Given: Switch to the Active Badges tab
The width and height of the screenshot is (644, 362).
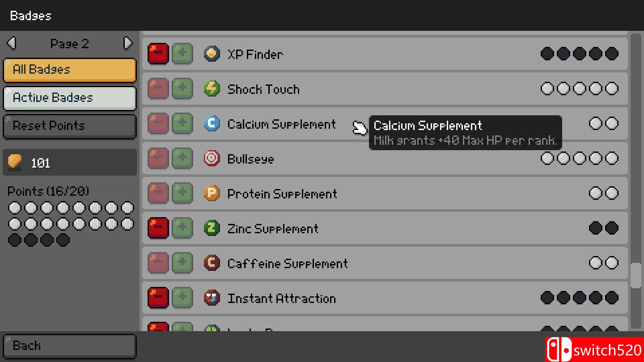Looking at the screenshot, I should pyautogui.click(x=69, y=98).
